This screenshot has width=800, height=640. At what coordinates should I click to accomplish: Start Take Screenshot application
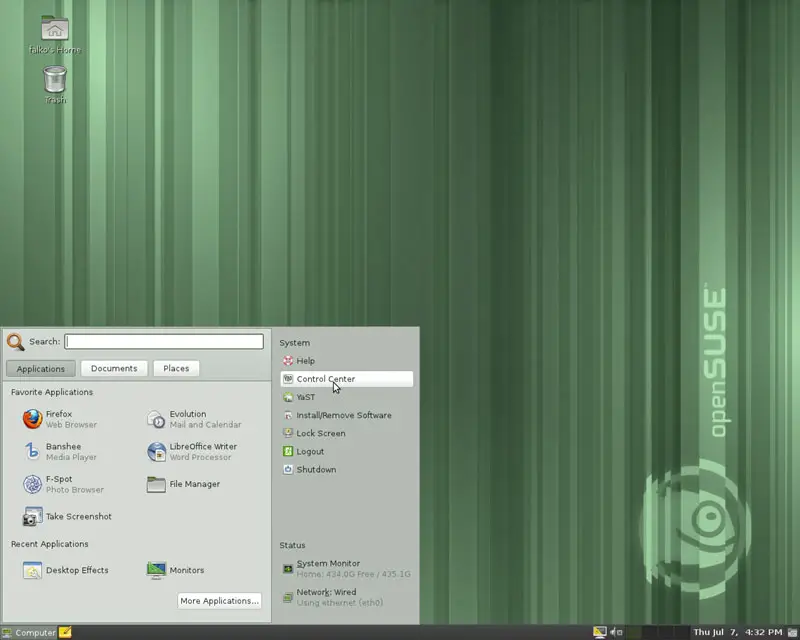pyautogui.click(x=67, y=516)
